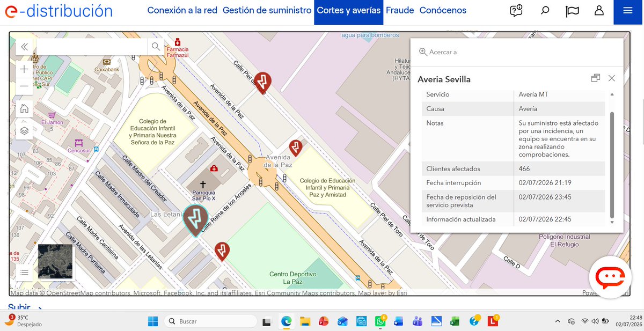The height and width of the screenshot is (331, 644).
Task: Toggle the satellite basemap thumbnail
Action: 55,261
